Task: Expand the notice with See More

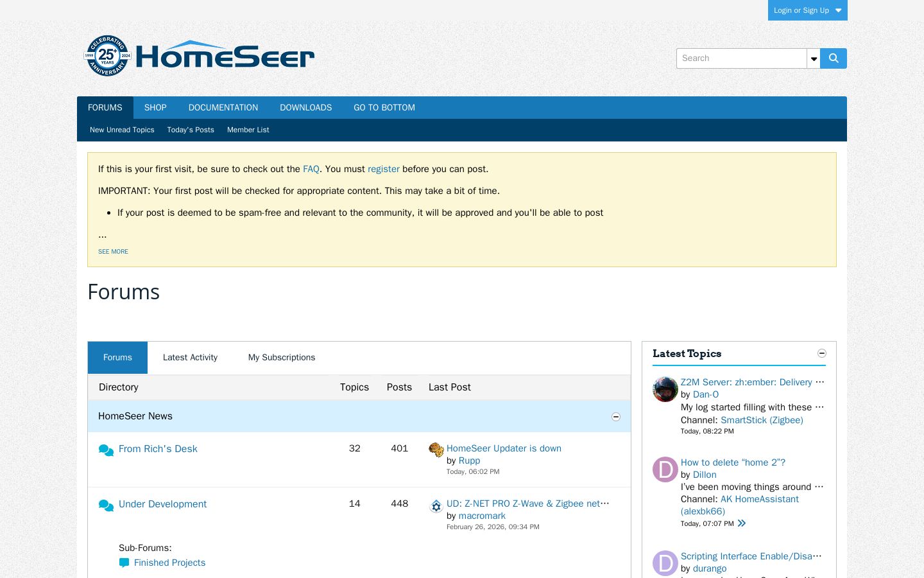Action: pyautogui.click(x=113, y=252)
